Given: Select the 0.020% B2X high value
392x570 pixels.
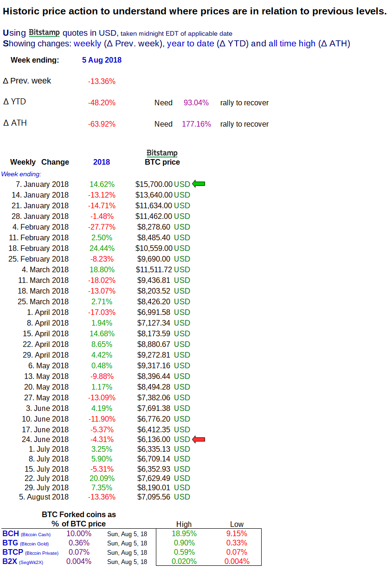Looking at the screenshot, I should (x=184, y=562).
